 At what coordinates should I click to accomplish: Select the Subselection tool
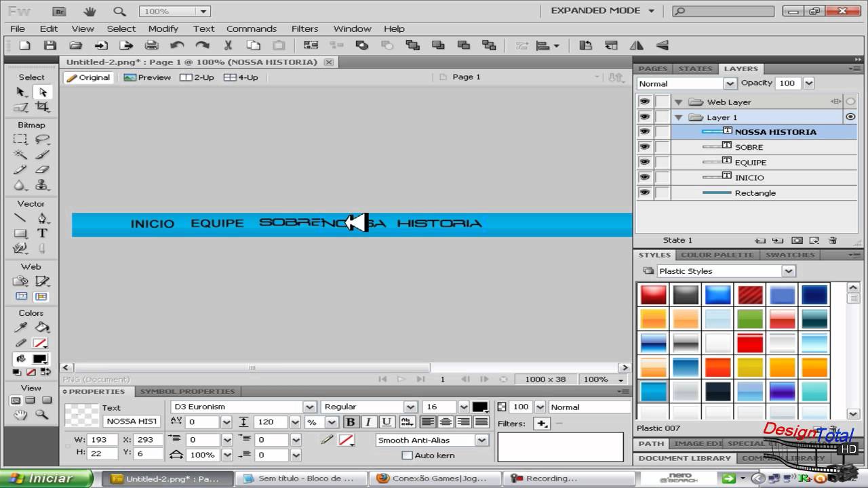[x=42, y=92]
